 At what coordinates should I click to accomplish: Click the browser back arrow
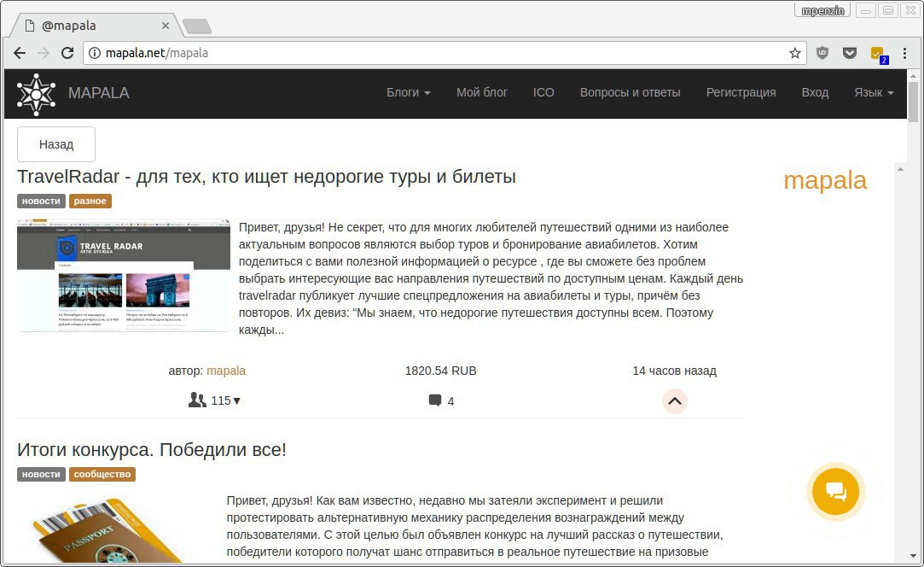(x=20, y=53)
